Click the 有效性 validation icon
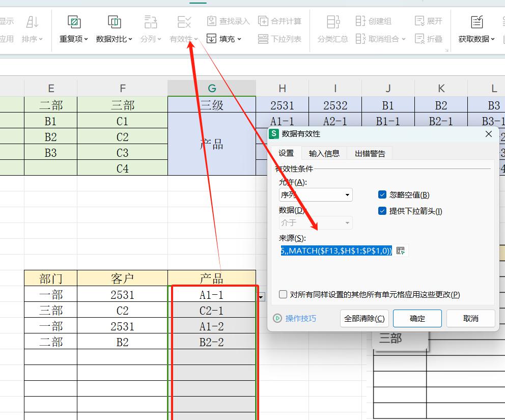 pyautogui.click(x=184, y=22)
